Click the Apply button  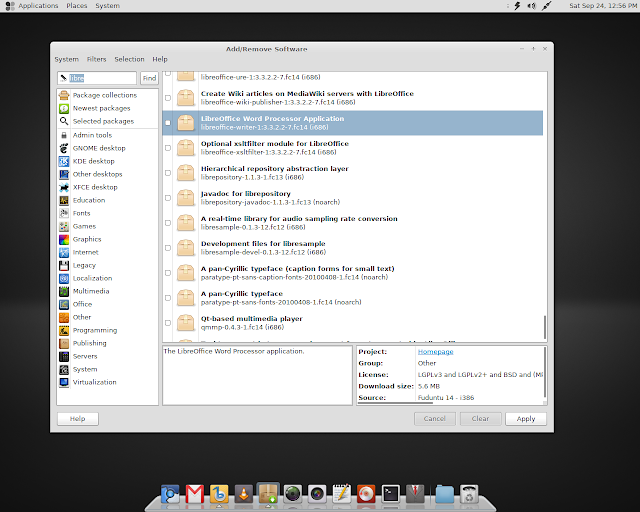tap(526, 419)
